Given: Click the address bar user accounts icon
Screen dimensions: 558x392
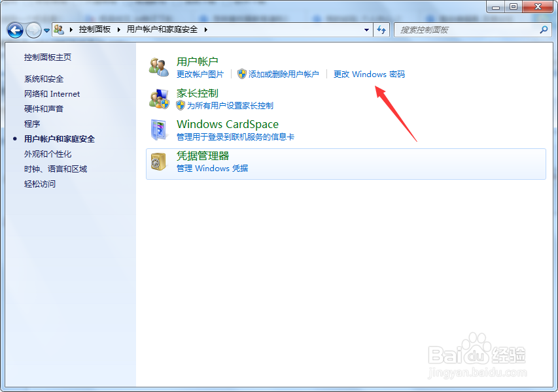Looking at the screenshot, I should 59,29.
